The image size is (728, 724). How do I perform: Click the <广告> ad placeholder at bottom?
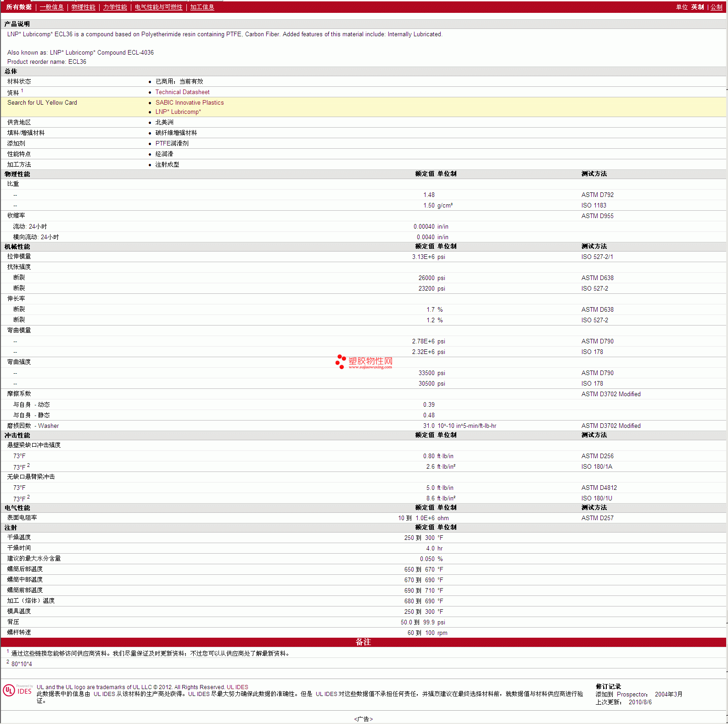coord(363,719)
